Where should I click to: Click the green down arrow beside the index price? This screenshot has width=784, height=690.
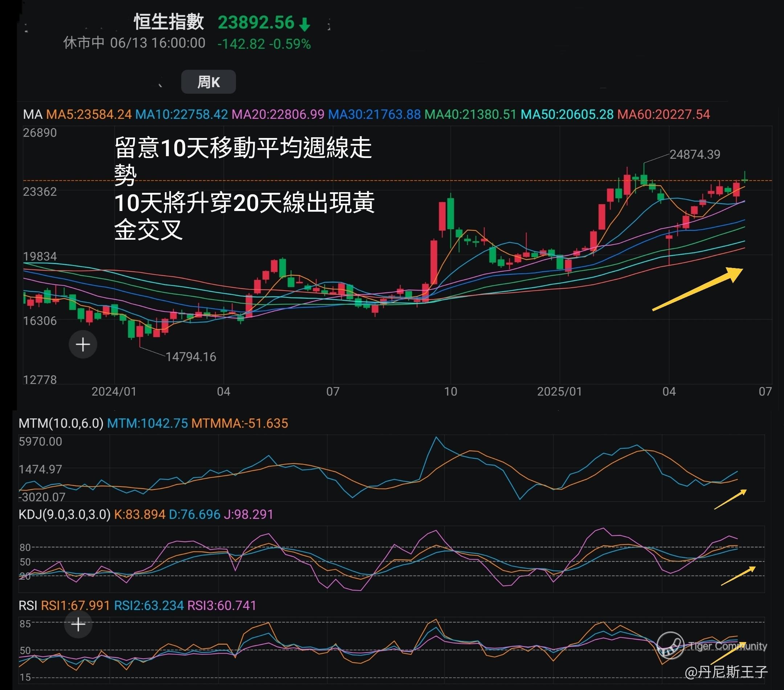point(305,24)
